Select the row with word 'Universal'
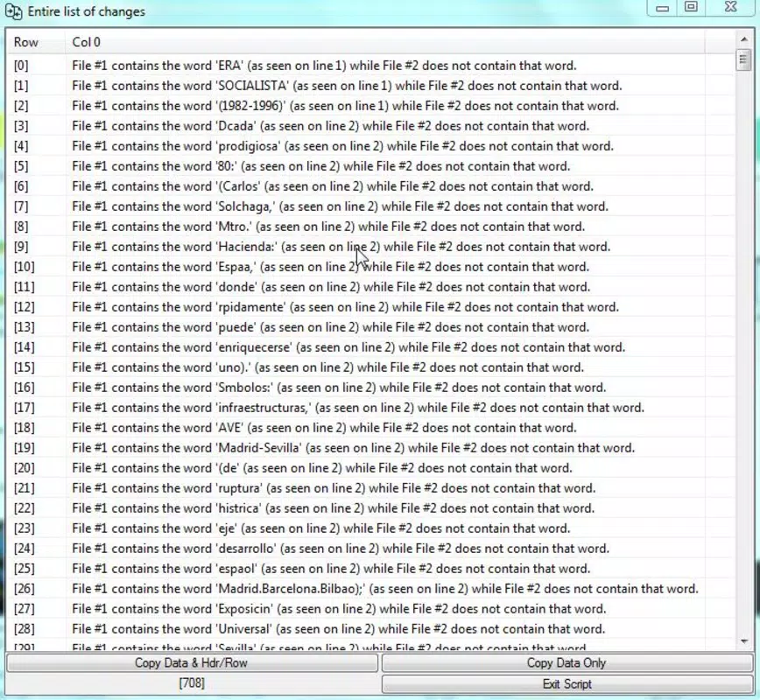Image resolution: width=760 pixels, height=700 pixels. click(371, 629)
